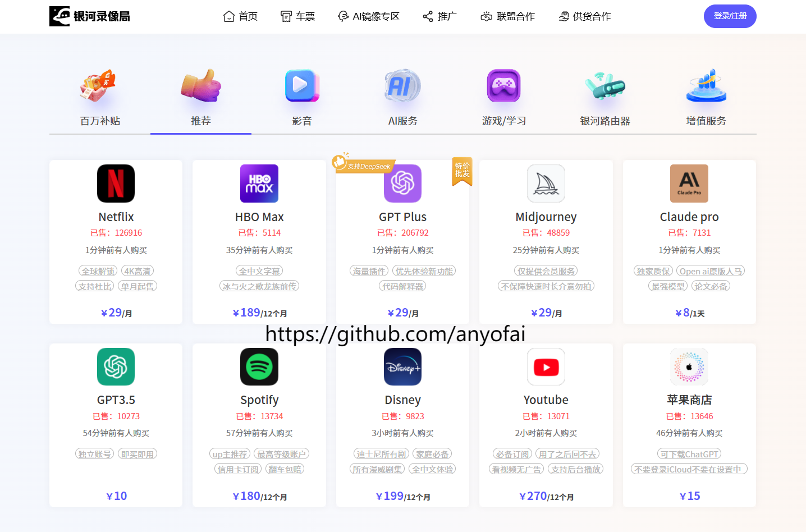The height and width of the screenshot is (532, 806).
Task: Click the 特价批发 ribbon badge
Action: click(462, 171)
